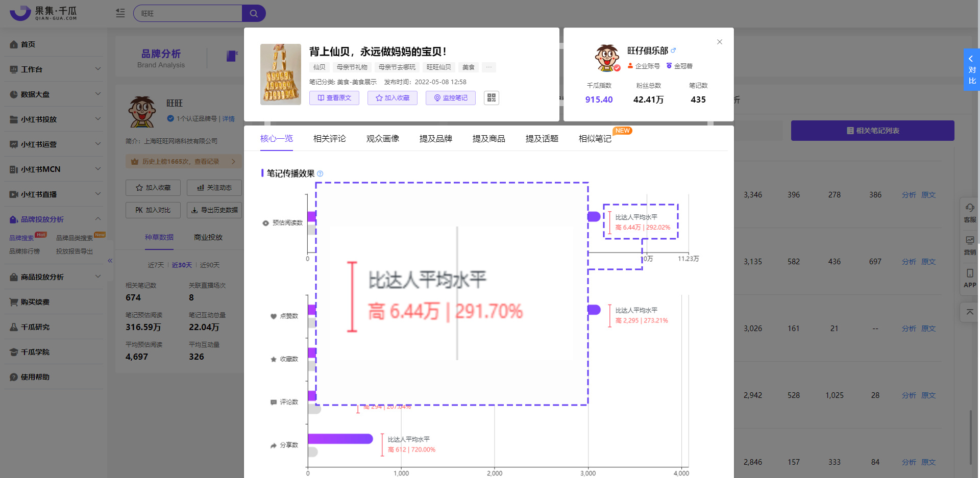The height and width of the screenshot is (478, 980).
Task: Click the 笔记传播效果 help question-mark icon
Action: click(320, 173)
